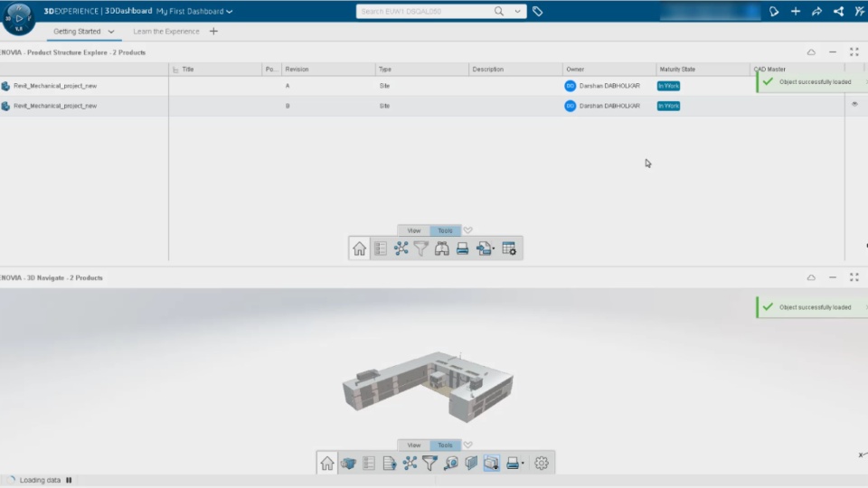Open the settings gear in the 3D Navigate toolbar
The width and height of the screenshot is (868, 488).
click(x=542, y=463)
